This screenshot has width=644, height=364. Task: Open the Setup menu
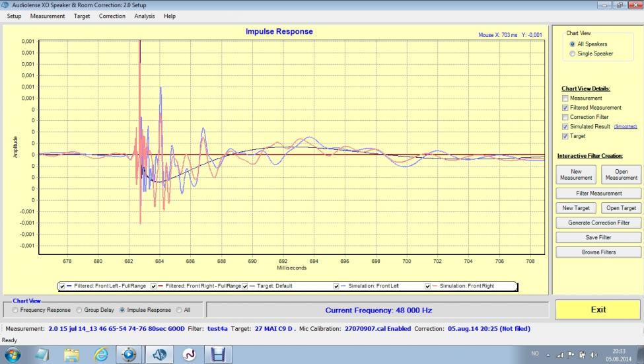[14, 16]
